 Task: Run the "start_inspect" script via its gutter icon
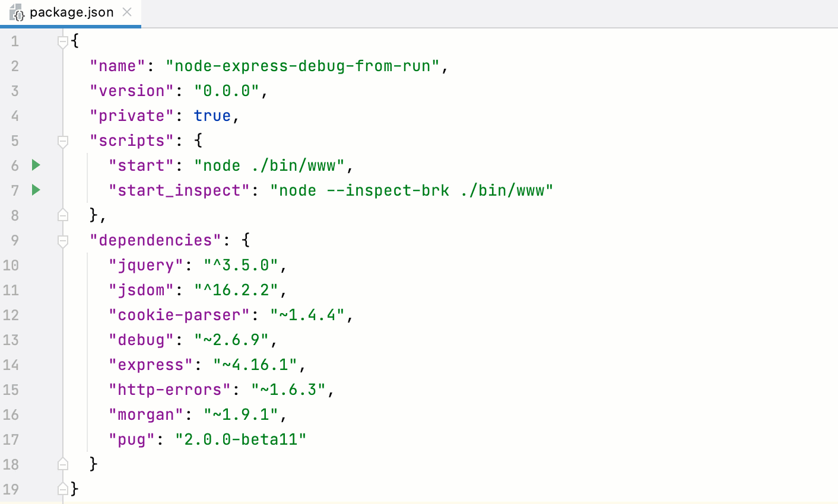pos(35,190)
